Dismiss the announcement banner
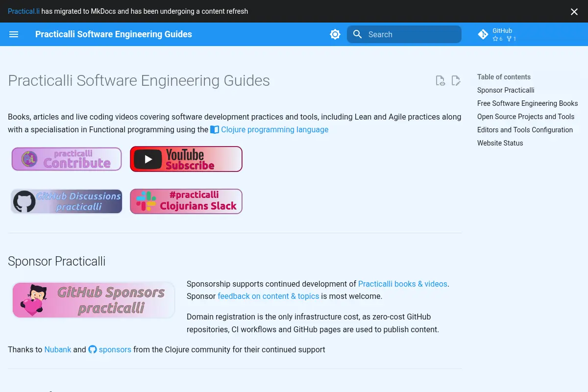 point(574,11)
